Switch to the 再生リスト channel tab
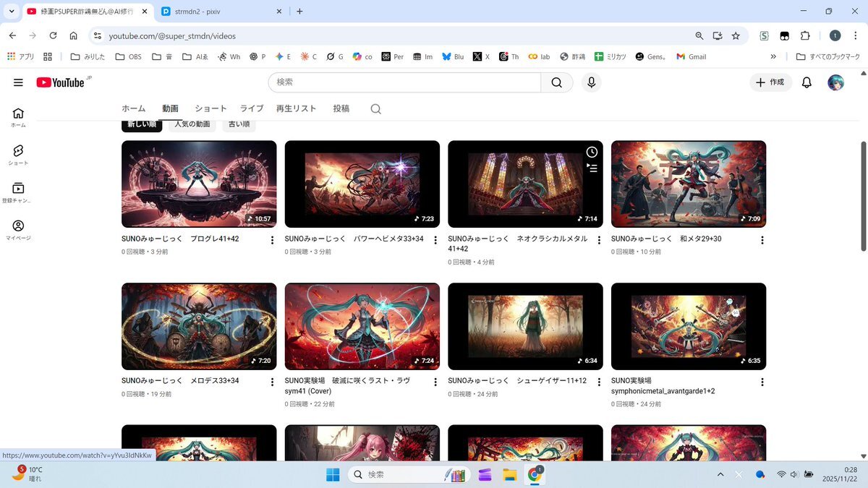This screenshot has width=868, height=488. click(x=296, y=108)
